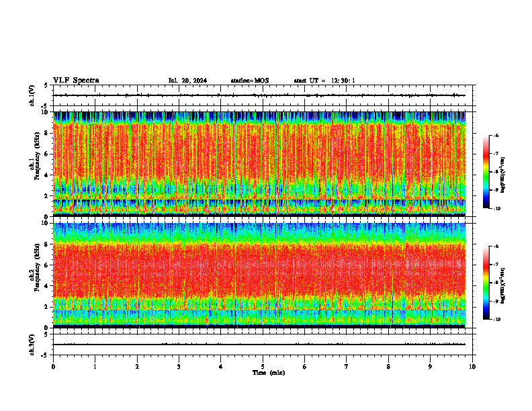Click the ch.1 colorbar log(PSD) unit label

pos(504,175)
